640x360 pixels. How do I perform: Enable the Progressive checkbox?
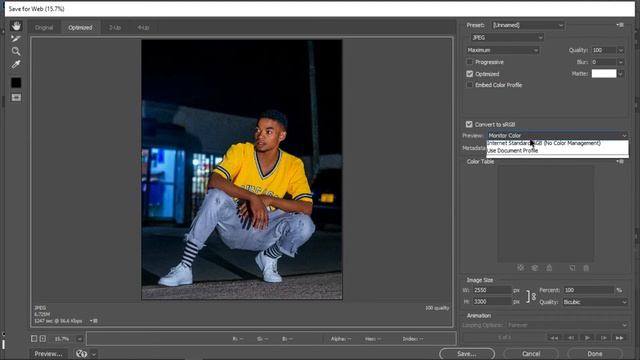point(469,62)
